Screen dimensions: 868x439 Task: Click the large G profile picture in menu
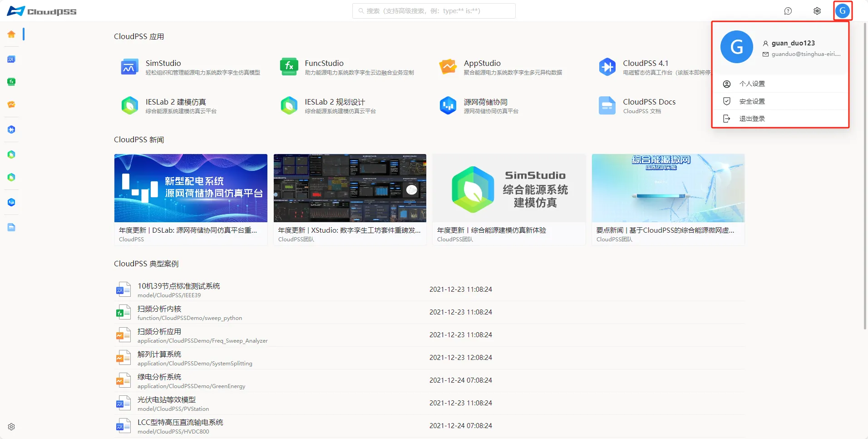(x=736, y=47)
